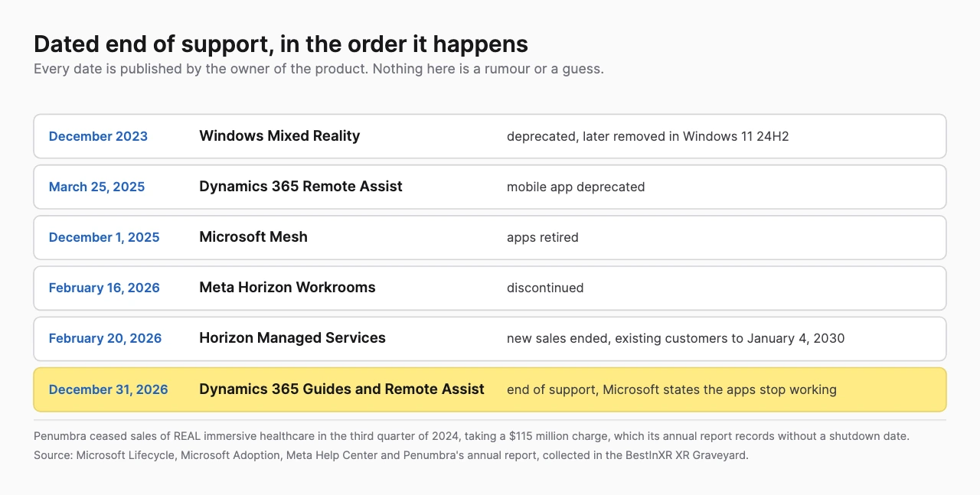Click 'end of support, Microsoft states the apps stop working'
Screen dimensions: 980x495
tap(671, 389)
